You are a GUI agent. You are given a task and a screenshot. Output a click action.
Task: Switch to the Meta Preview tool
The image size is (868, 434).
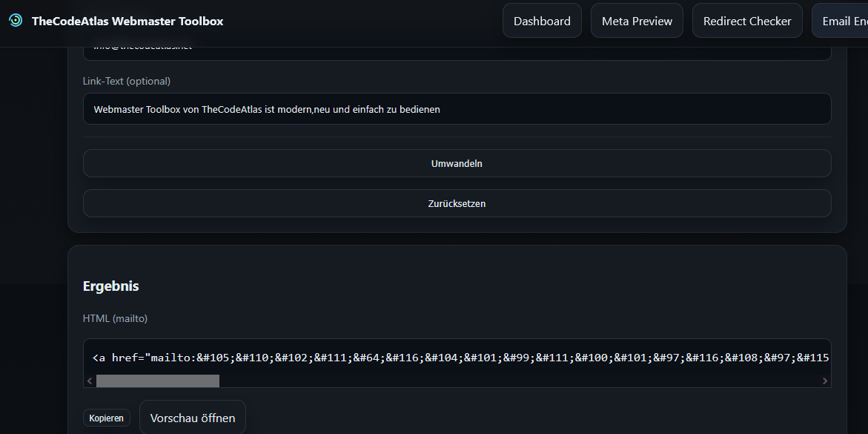(x=636, y=20)
